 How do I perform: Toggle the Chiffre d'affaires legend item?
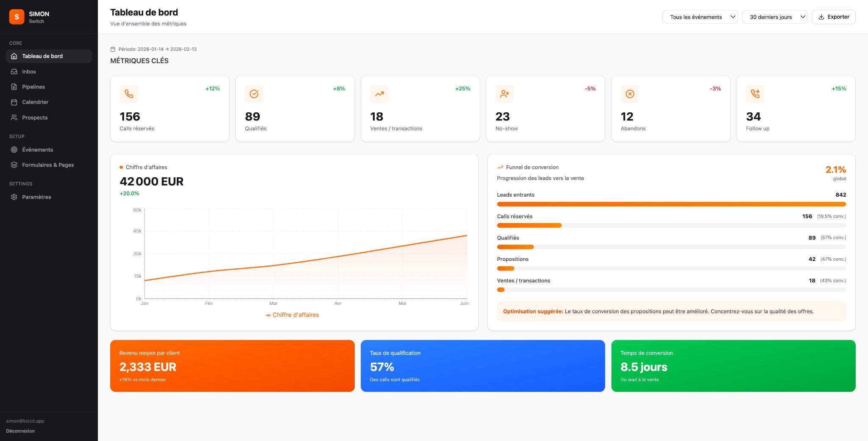pyautogui.click(x=292, y=315)
